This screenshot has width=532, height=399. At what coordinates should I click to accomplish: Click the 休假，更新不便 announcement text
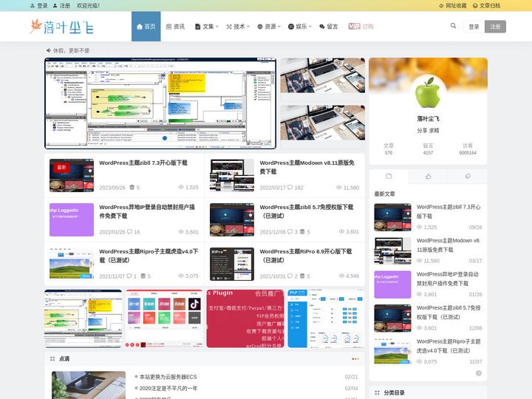[x=71, y=50]
